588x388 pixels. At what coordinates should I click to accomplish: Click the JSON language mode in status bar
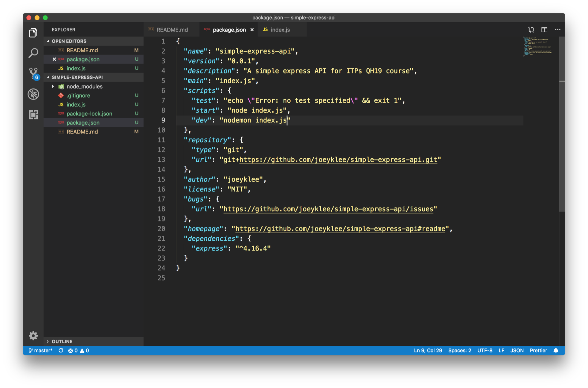coord(517,350)
